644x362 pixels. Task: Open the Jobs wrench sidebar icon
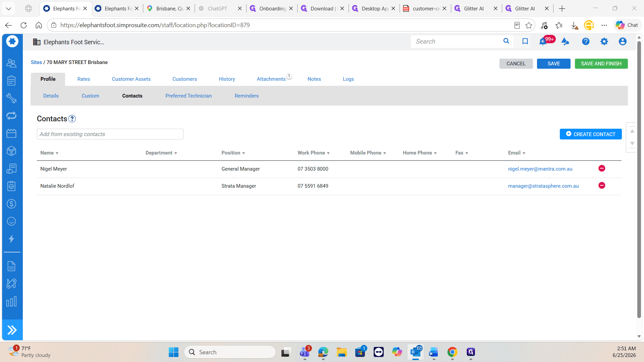pos(11,98)
